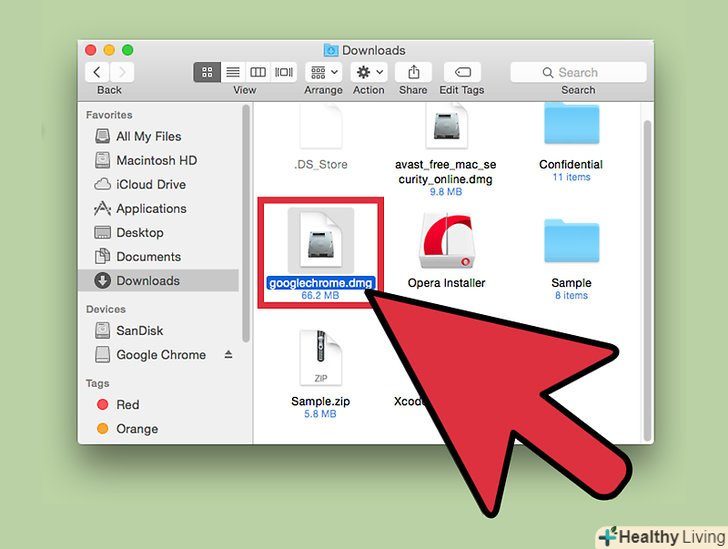Screen dimensions: 728x549
Task: Click the Opera Installer label
Action: point(446,283)
